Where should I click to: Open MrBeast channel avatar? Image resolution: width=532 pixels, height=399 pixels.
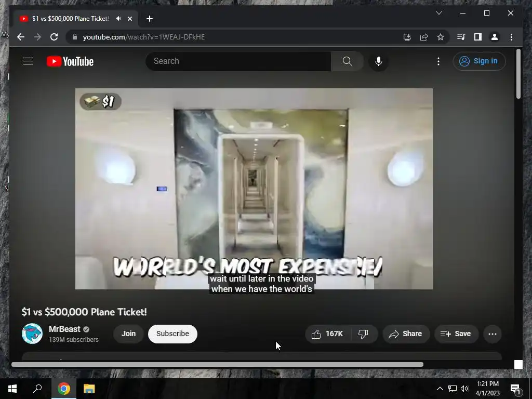point(32,334)
